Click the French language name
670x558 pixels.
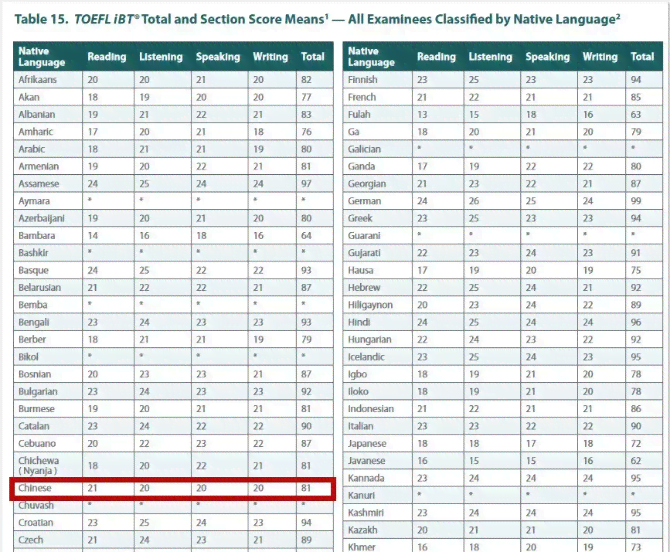click(x=361, y=97)
